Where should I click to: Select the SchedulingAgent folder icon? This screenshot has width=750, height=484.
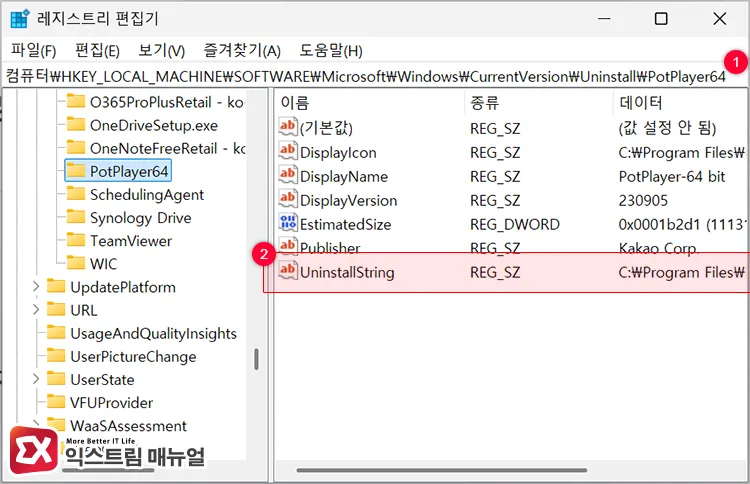coord(76,194)
